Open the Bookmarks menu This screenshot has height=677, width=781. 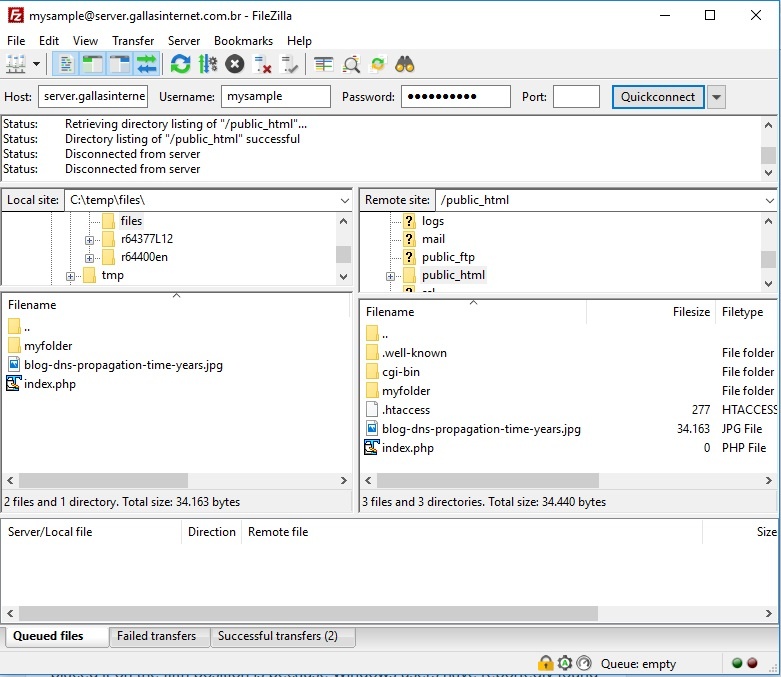[x=243, y=41]
